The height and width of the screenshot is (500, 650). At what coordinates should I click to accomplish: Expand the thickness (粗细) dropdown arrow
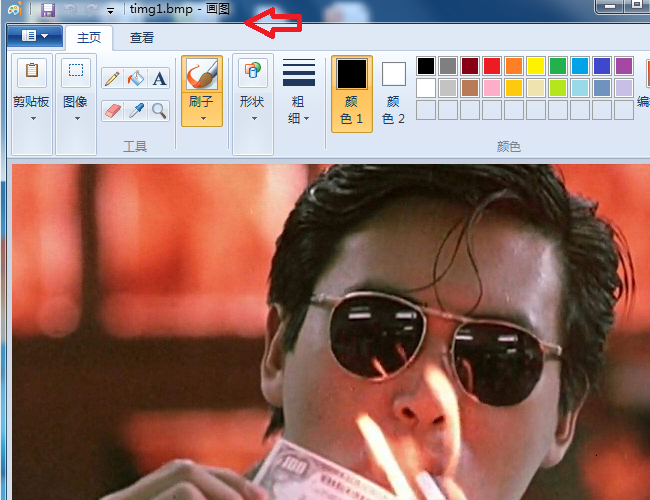click(x=306, y=119)
